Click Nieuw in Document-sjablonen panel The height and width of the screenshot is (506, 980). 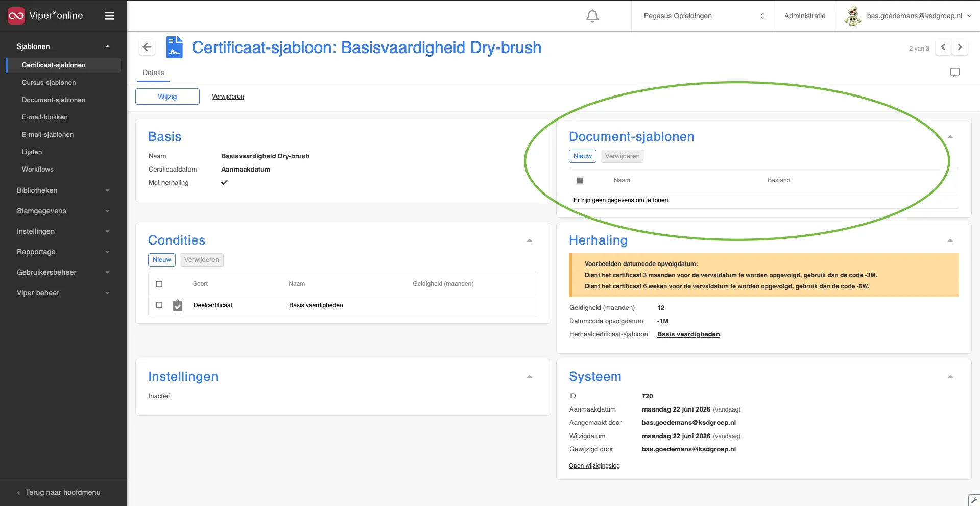[x=583, y=156]
